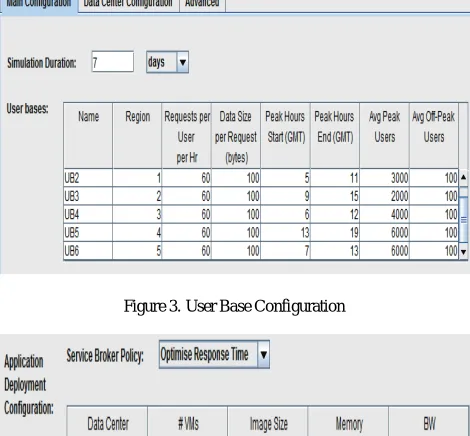The image size is (470, 436).
Task: Click peak start 7 in UB6 row
Action: [285, 251]
